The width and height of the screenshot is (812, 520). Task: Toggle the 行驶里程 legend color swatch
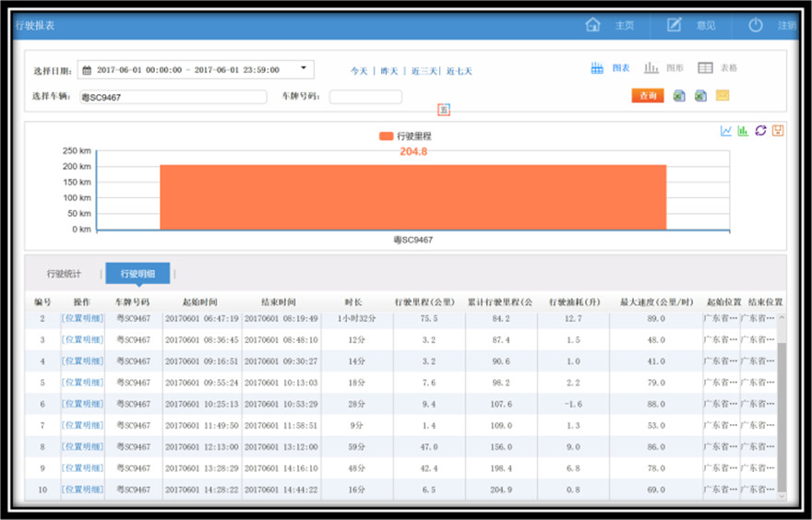tap(386, 136)
